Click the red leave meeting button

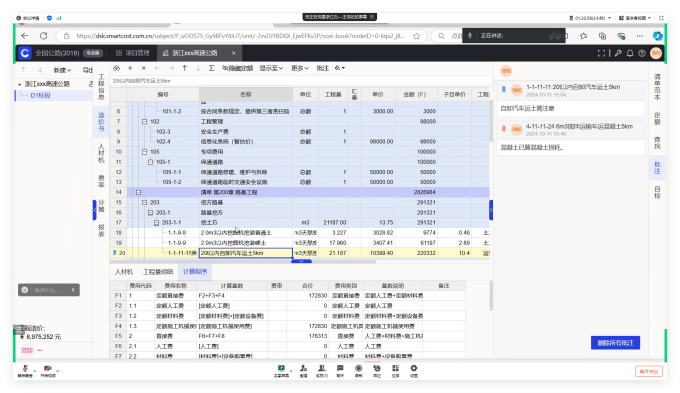pyautogui.click(x=649, y=371)
